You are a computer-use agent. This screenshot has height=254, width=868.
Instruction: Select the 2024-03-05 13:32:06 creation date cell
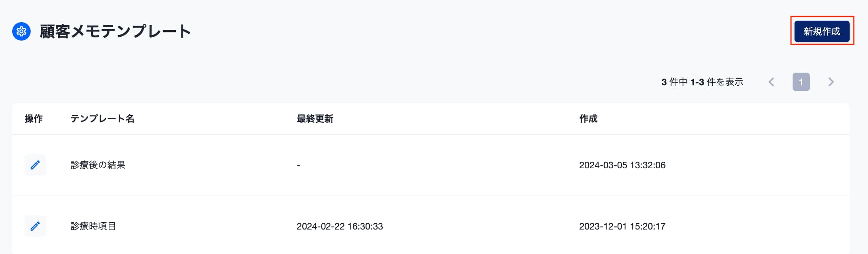622,165
